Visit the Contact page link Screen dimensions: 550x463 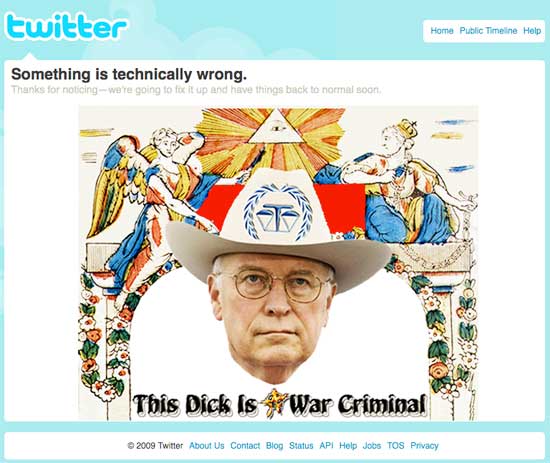pos(245,446)
